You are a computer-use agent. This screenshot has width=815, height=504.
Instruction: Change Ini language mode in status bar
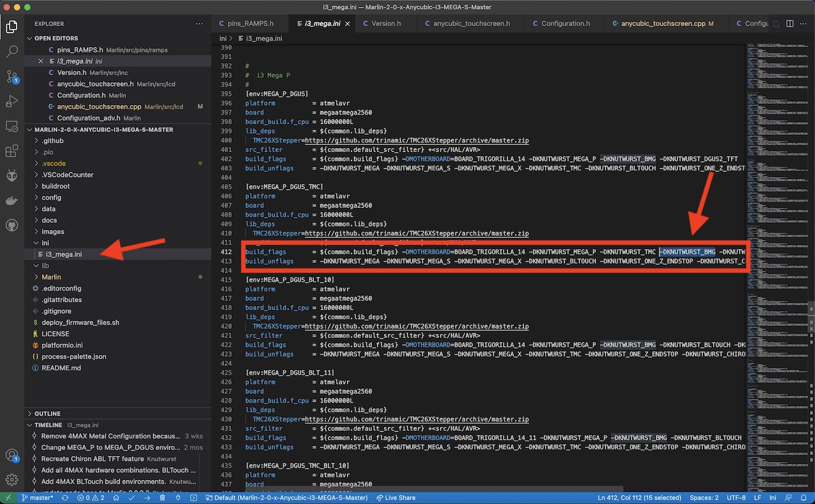772,498
